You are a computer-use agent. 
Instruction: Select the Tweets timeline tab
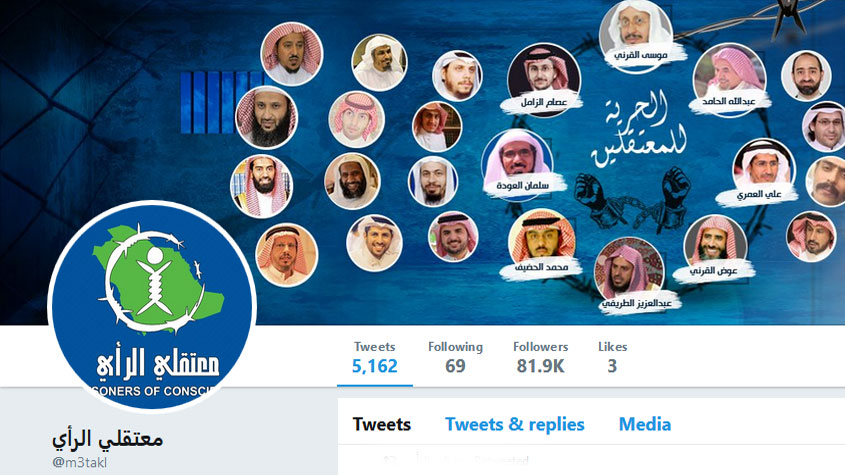click(382, 424)
